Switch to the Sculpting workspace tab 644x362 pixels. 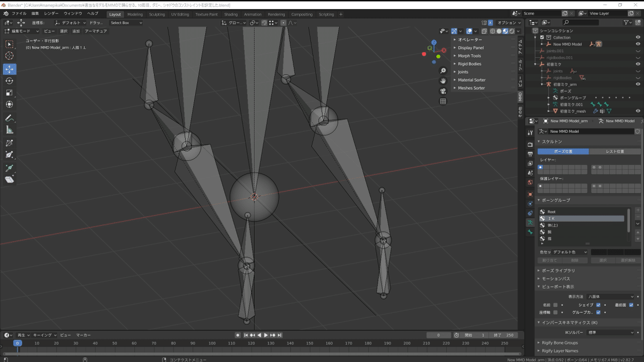pos(157,14)
